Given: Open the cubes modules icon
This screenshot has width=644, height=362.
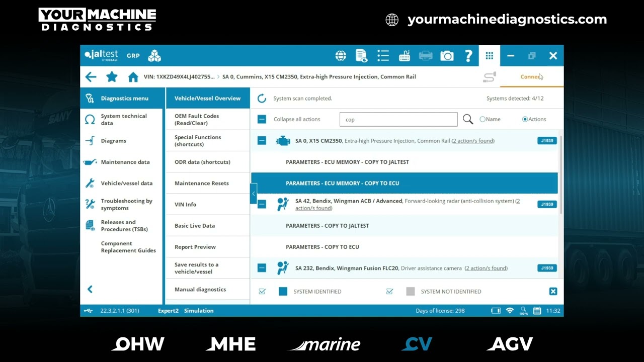Looking at the screenshot, I should pyautogui.click(x=154, y=56).
